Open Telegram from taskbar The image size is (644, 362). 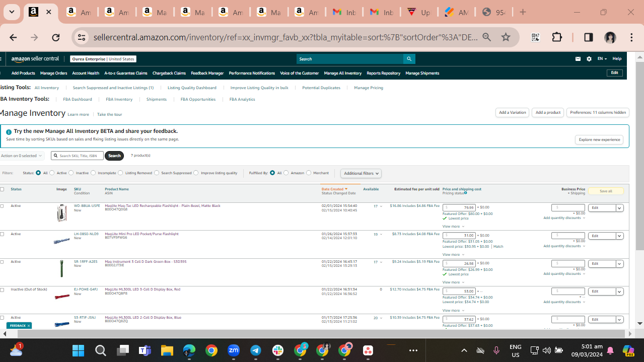coord(256,350)
